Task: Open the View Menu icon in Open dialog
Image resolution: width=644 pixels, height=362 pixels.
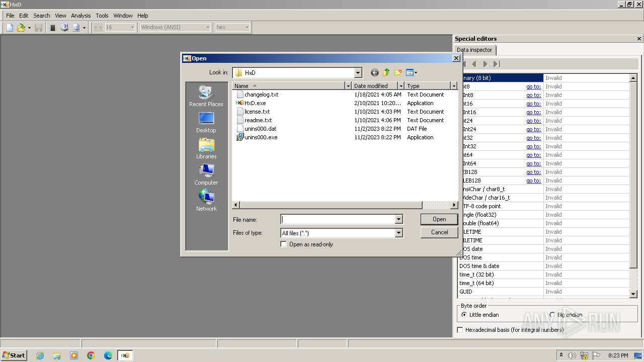Action: coord(412,72)
